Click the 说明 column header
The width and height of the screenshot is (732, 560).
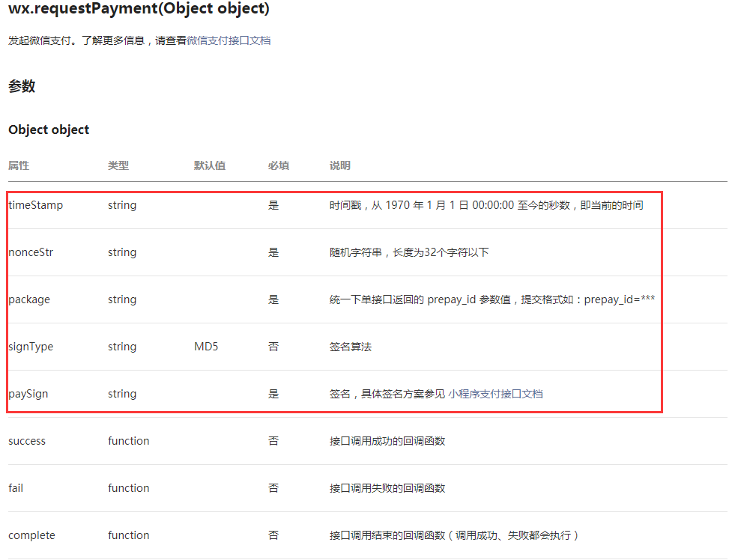(340, 165)
